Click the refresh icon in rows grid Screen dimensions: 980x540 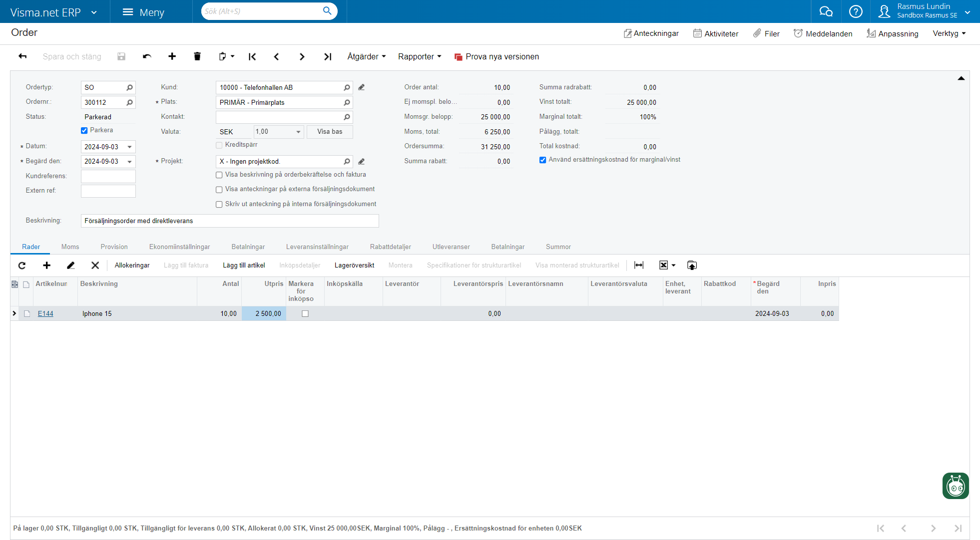click(x=22, y=266)
